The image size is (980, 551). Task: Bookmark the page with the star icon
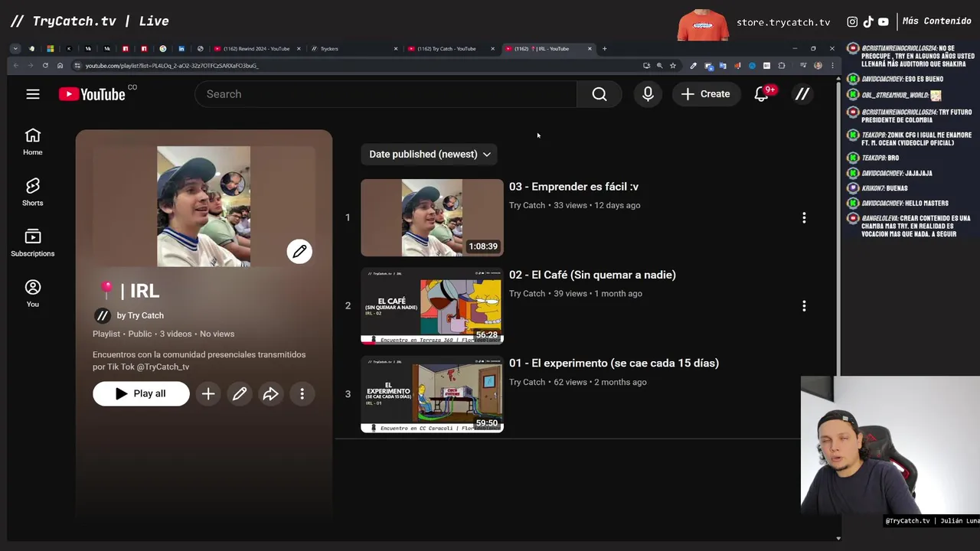pyautogui.click(x=673, y=66)
